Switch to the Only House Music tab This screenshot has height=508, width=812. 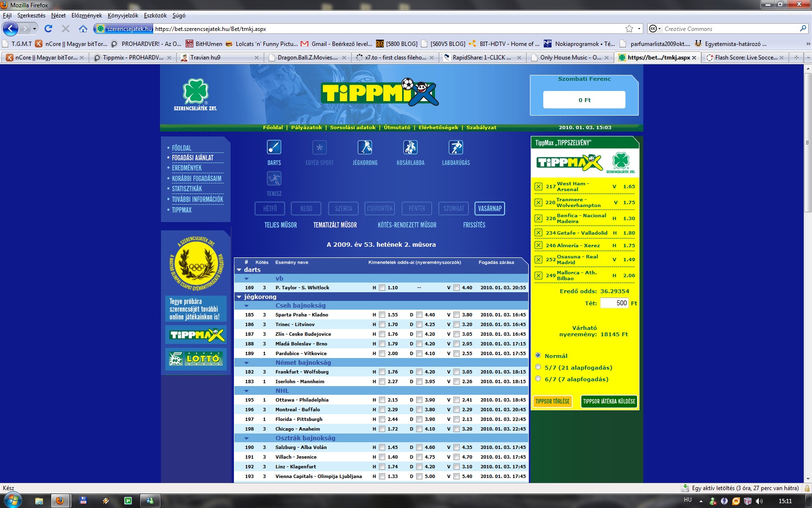(x=570, y=58)
